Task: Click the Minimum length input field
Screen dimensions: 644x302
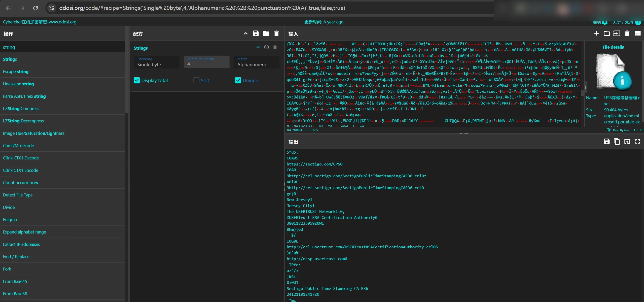Action: [206, 64]
